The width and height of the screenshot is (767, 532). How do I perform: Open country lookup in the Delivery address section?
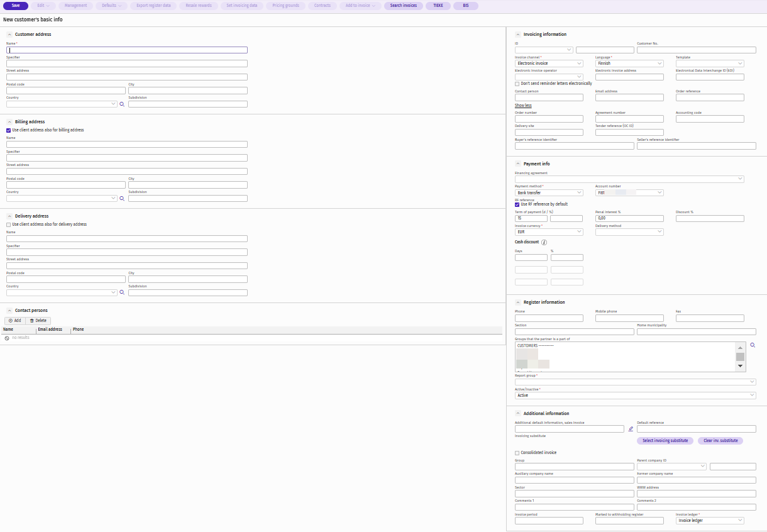click(122, 293)
